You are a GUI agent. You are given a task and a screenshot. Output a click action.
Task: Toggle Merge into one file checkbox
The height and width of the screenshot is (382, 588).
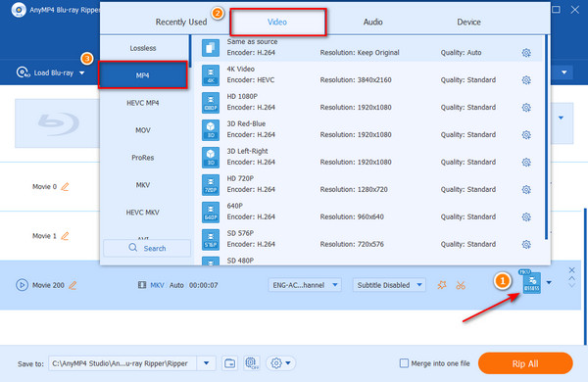click(x=404, y=363)
